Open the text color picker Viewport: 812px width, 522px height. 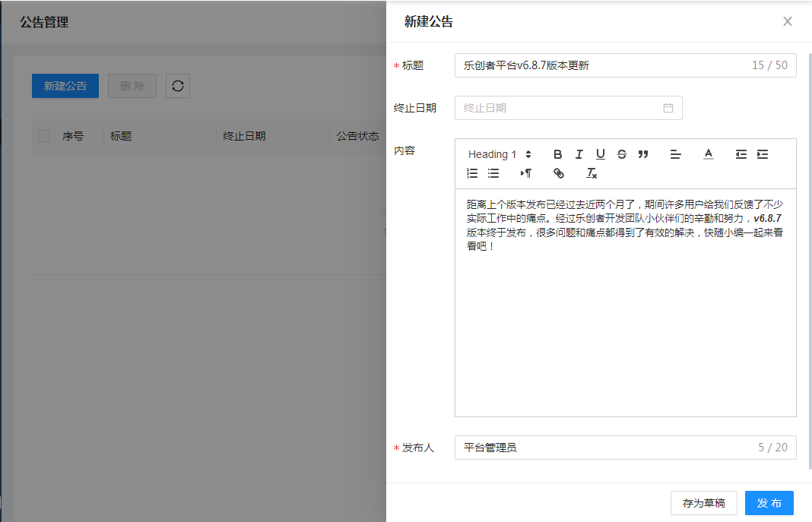point(708,154)
